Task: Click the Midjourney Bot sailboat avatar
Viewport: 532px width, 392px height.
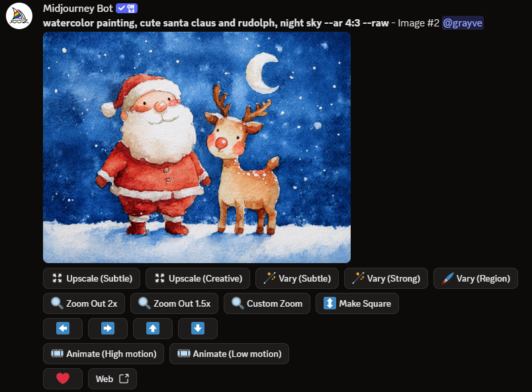Action: 19,16
